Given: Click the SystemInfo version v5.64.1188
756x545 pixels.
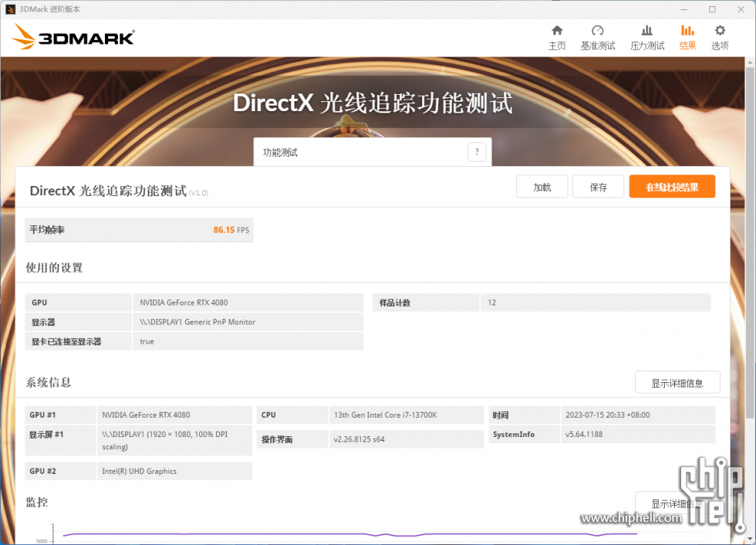Looking at the screenshot, I should tap(584, 434).
